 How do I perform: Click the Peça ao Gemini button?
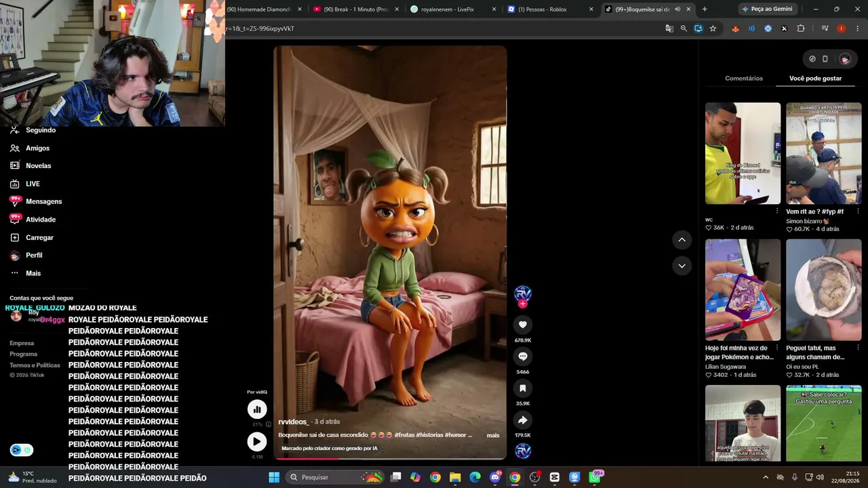point(767,9)
